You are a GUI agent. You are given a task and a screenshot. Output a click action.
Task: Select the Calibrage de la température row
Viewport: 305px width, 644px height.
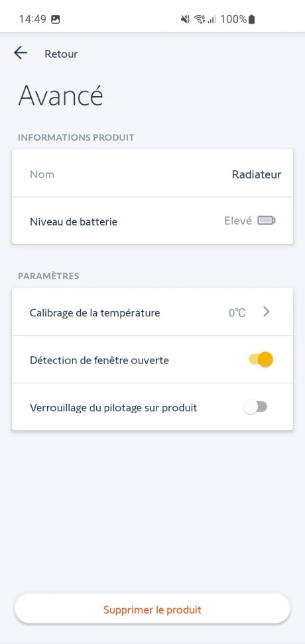click(x=152, y=312)
